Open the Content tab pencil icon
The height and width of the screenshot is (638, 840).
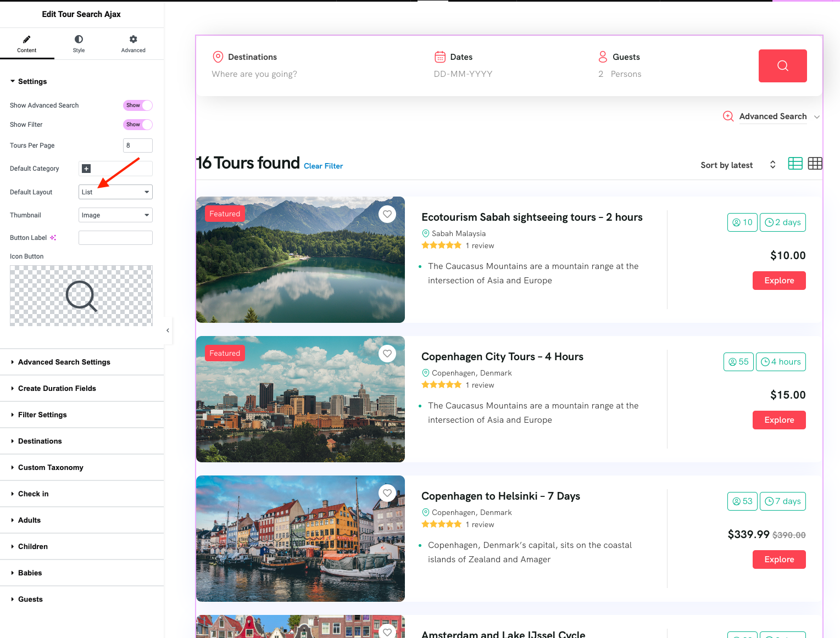pyautogui.click(x=27, y=39)
